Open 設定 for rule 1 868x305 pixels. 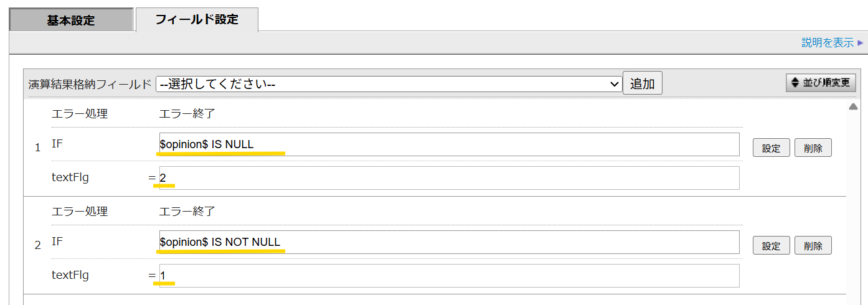(x=771, y=148)
